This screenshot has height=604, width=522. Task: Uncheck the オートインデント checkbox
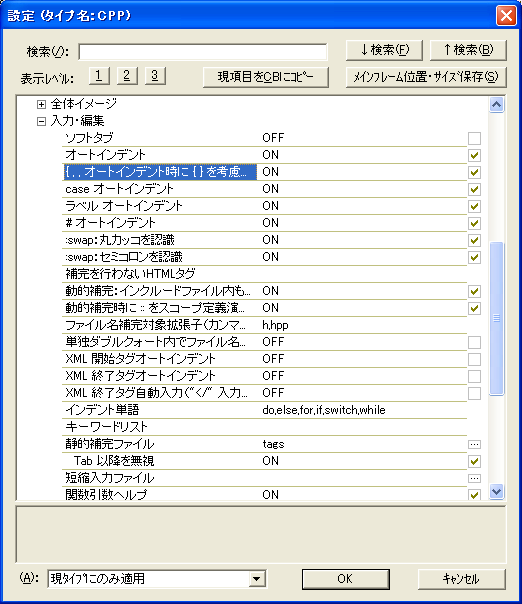[x=474, y=155]
